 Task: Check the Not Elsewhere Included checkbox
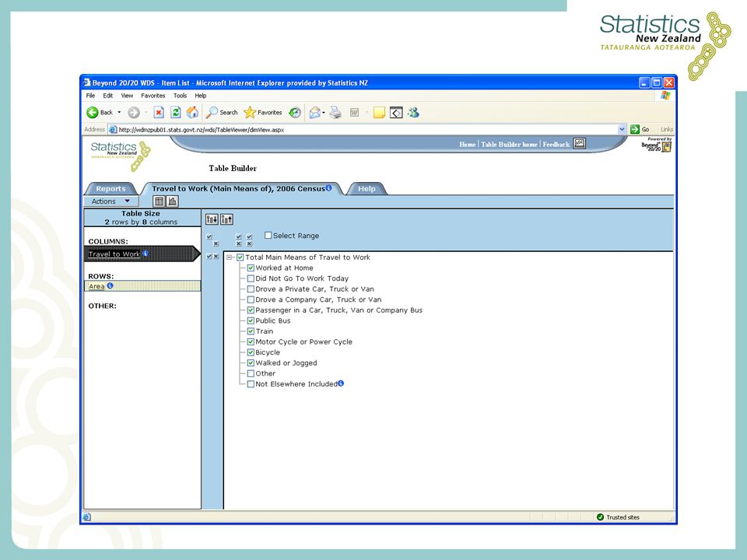click(x=251, y=384)
